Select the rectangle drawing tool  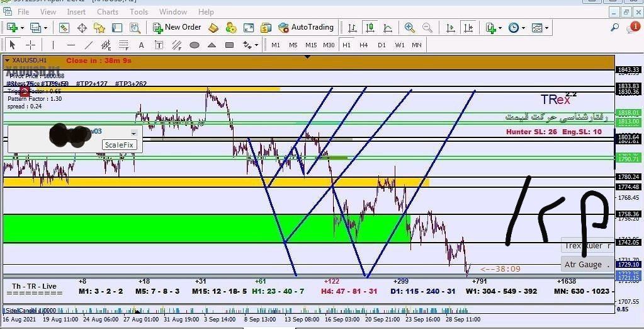pyautogui.click(x=230, y=45)
